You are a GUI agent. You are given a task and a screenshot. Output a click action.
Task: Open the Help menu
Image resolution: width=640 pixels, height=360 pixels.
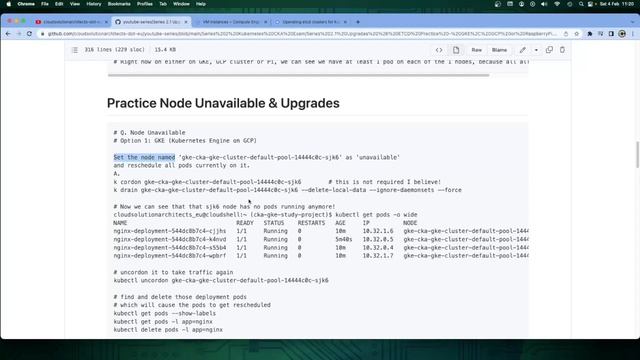click(201, 4)
